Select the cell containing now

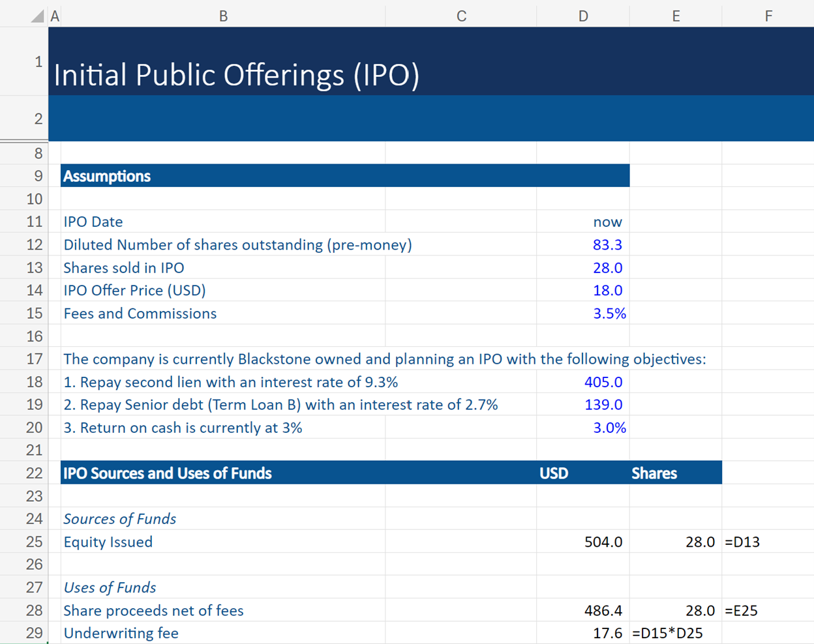[x=608, y=222]
